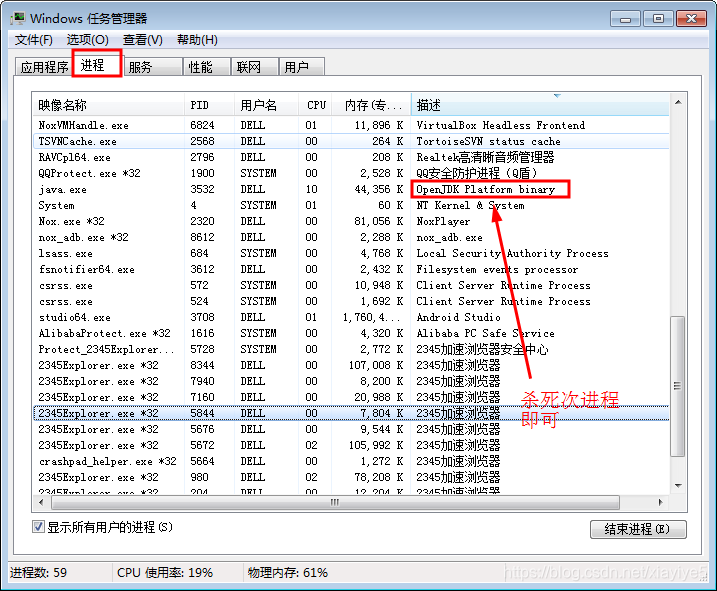Image resolution: width=717 pixels, height=591 pixels.
Task: Click 物理内存: 61% status entry
Action: click(x=288, y=573)
